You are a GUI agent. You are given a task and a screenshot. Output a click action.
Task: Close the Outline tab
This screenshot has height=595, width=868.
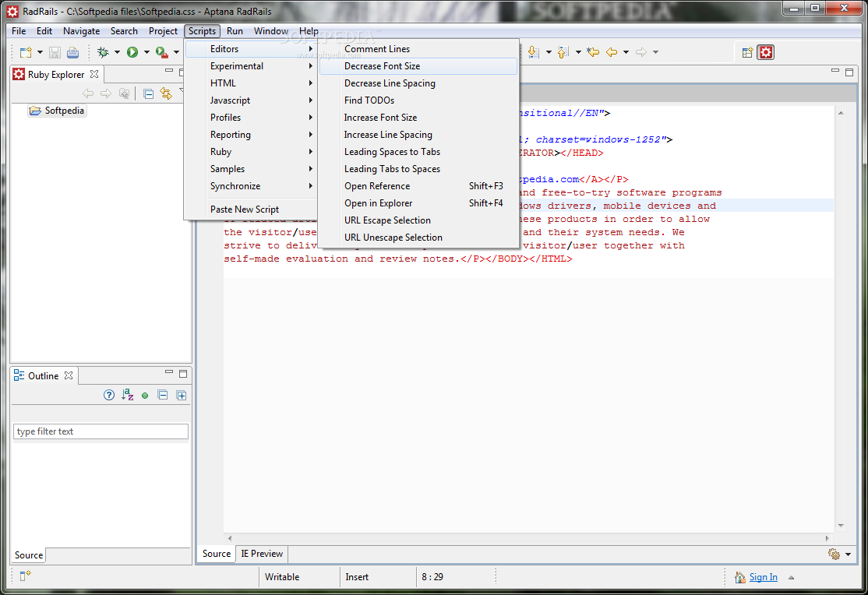pos(69,376)
